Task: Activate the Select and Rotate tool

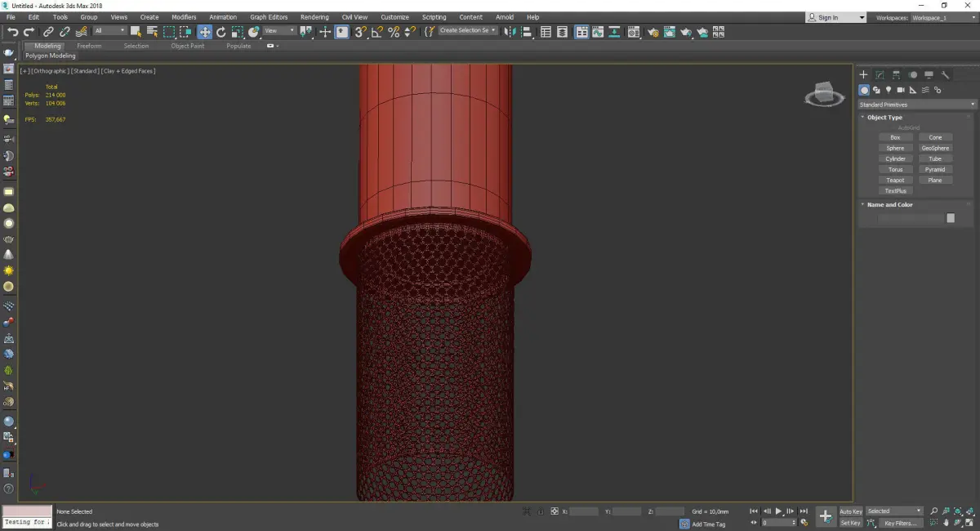Action: click(220, 32)
